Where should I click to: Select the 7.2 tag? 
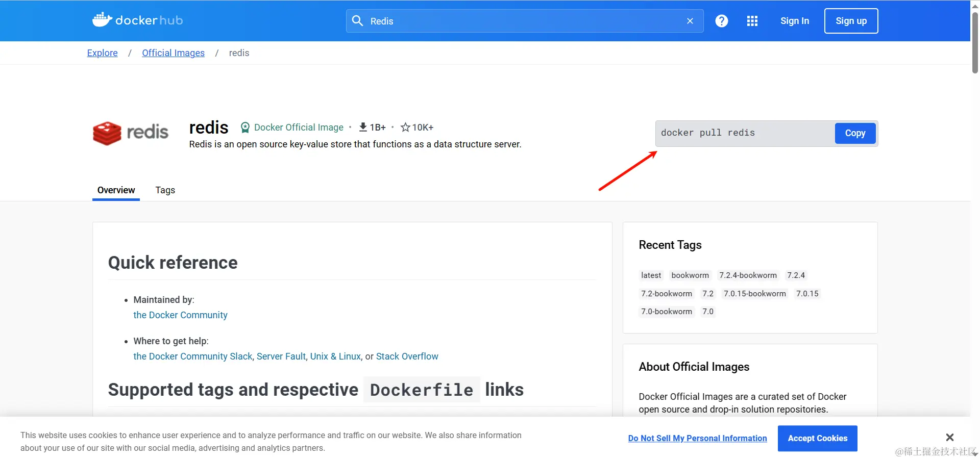pos(708,294)
